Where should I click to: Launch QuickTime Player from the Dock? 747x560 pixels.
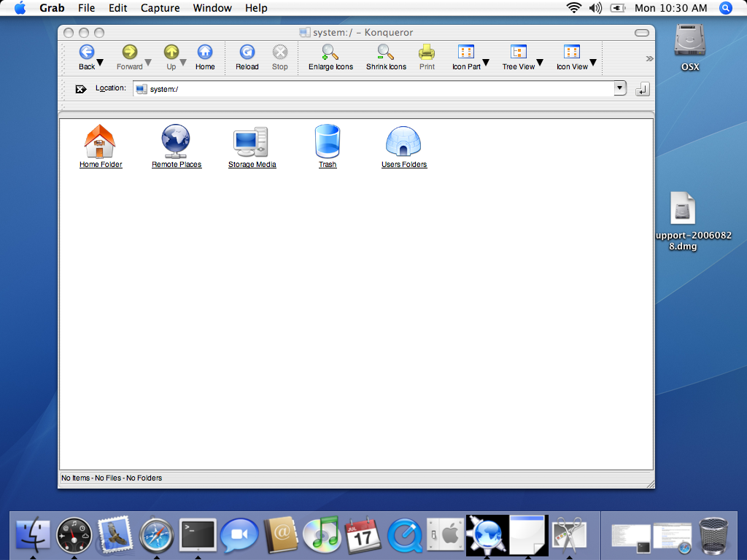pos(404,535)
